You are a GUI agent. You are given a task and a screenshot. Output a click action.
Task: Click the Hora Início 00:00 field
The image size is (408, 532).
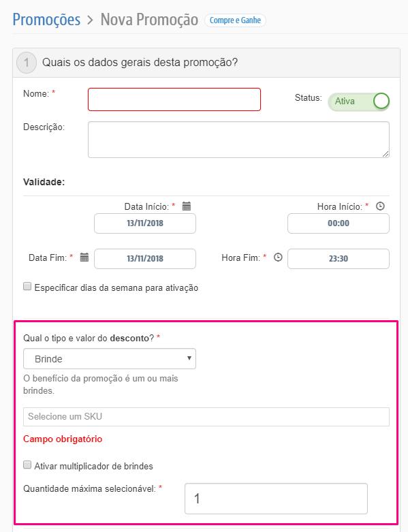(x=339, y=223)
